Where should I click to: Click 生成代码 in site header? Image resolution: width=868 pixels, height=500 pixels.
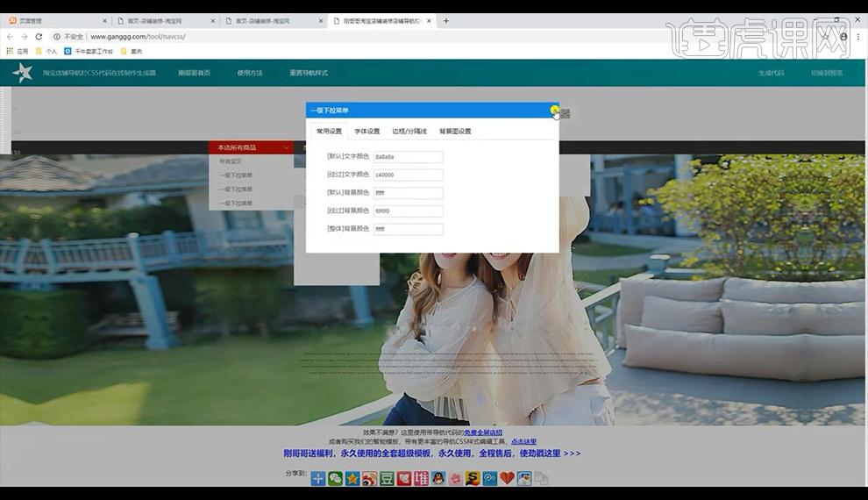(772, 73)
